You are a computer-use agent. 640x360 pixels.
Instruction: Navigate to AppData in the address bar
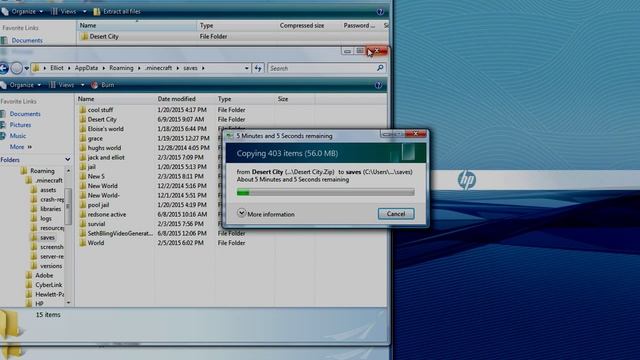pyautogui.click(x=86, y=68)
